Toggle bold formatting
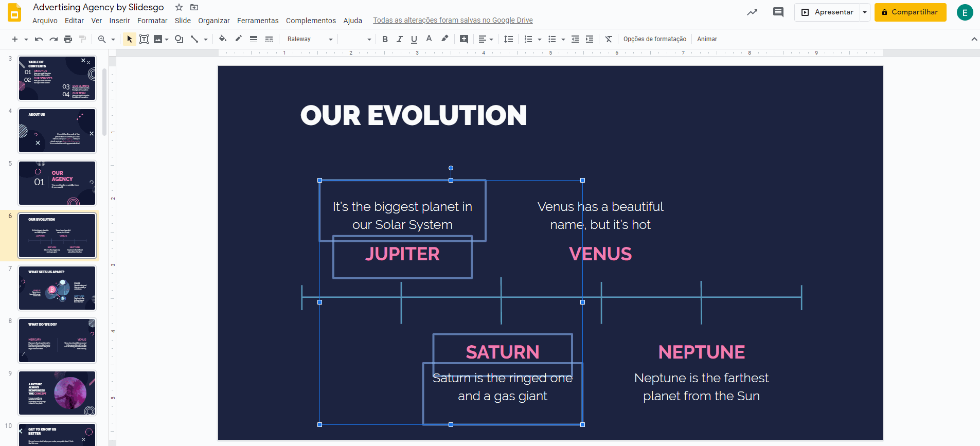 pos(385,39)
